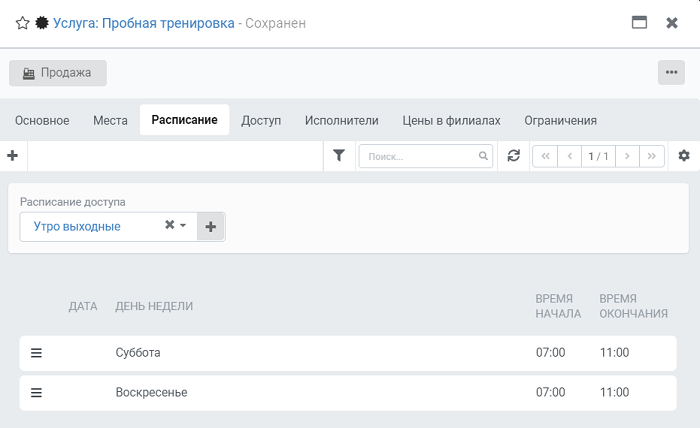Screen dimensions: 700x428
Task: Maximize the service card window
Action: tap(639, 22)
